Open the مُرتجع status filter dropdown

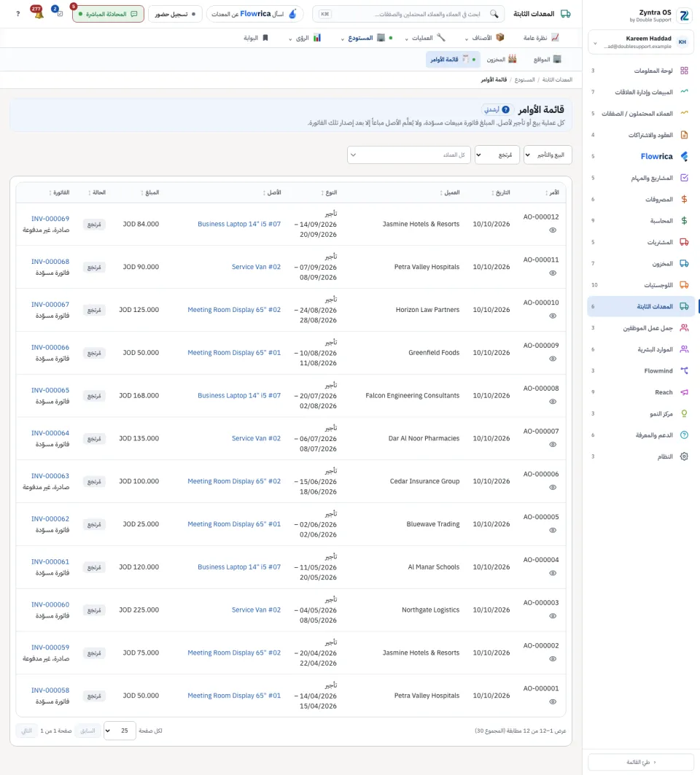tap(497, 155)
